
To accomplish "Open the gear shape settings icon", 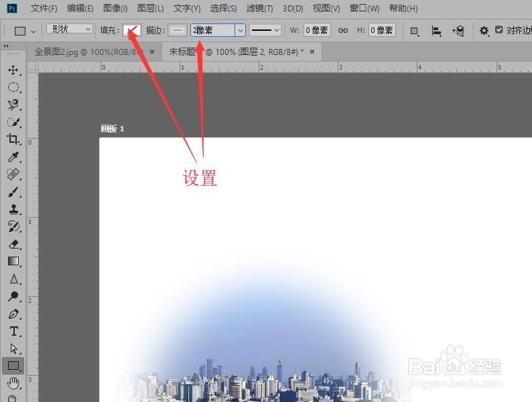I will pyautogui.click(x=484, y=31).
